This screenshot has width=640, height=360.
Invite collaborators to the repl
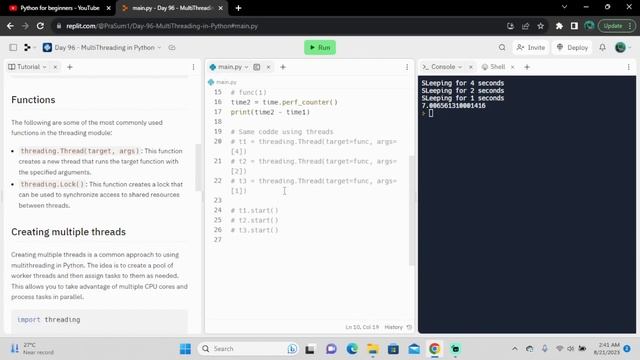tap(531, 47)
